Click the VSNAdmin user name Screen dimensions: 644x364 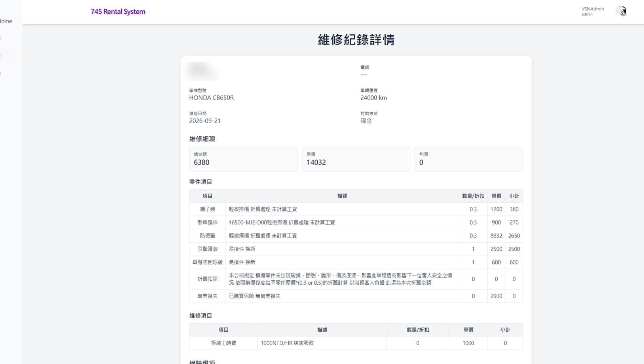pos(593,9)
